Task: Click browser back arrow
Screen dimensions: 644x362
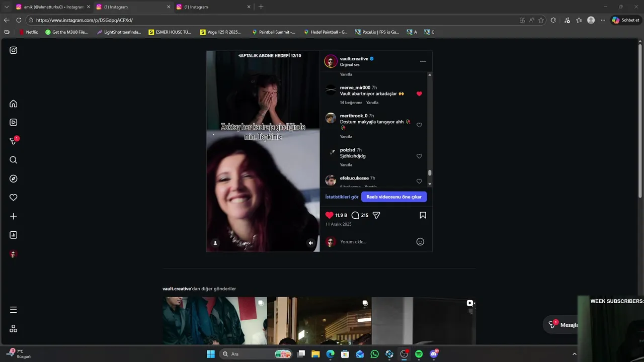Action: (7, 20)
